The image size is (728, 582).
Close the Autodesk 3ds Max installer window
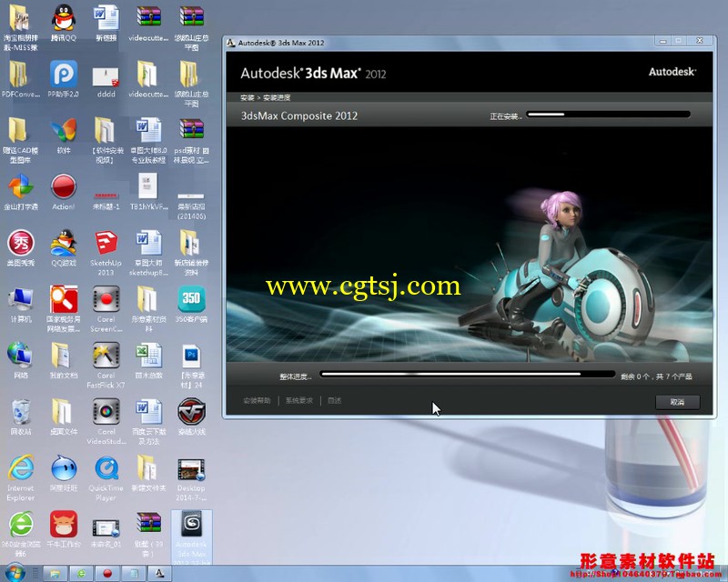tap(699, 41)
